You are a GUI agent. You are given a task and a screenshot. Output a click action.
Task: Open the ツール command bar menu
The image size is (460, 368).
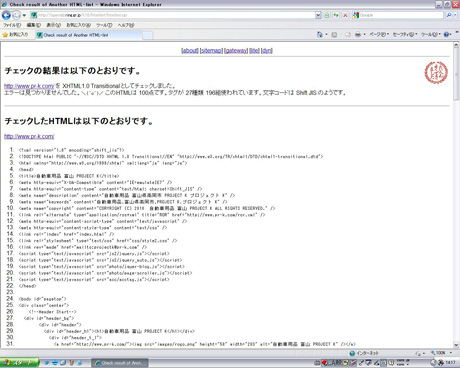[x=430, y=34]
